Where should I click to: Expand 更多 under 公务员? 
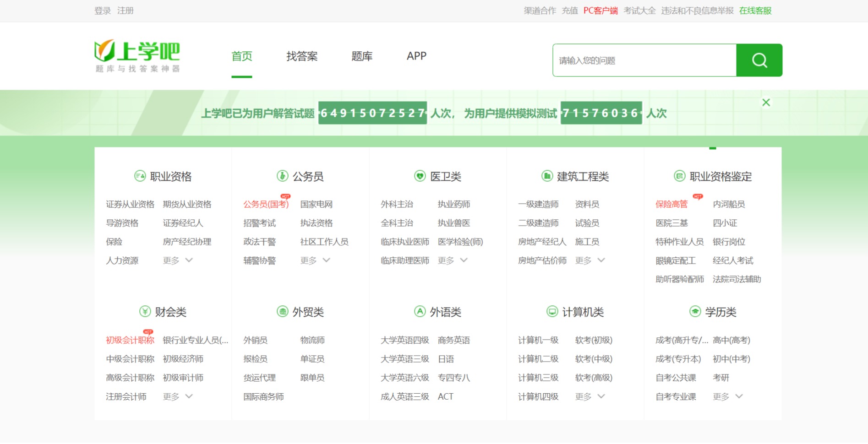(x=315, y=260)
